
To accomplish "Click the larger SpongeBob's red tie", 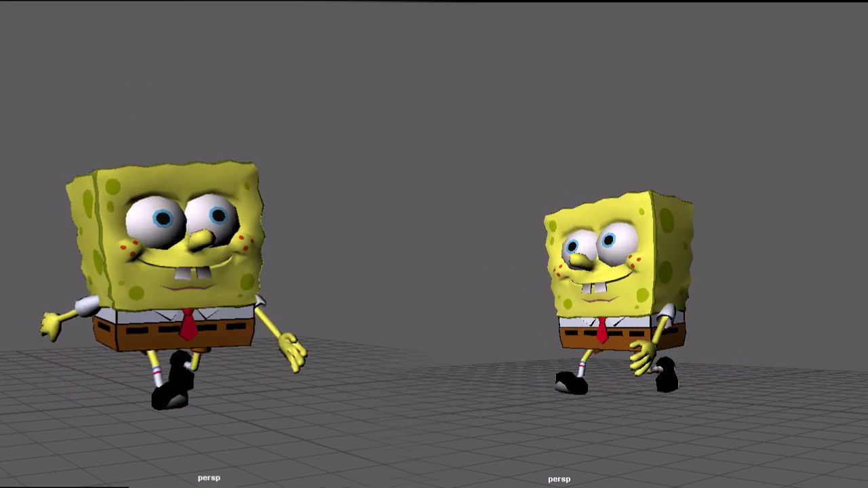I will click(x=189, y=325).
